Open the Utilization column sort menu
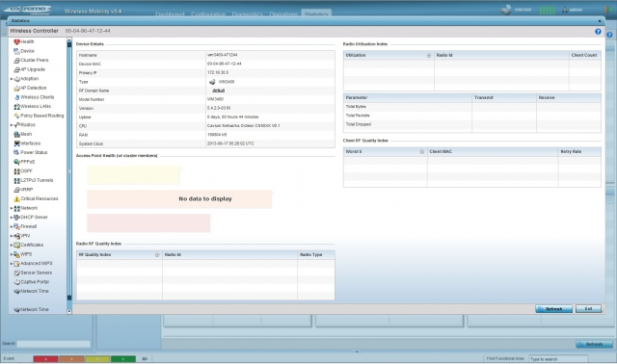 429,56
